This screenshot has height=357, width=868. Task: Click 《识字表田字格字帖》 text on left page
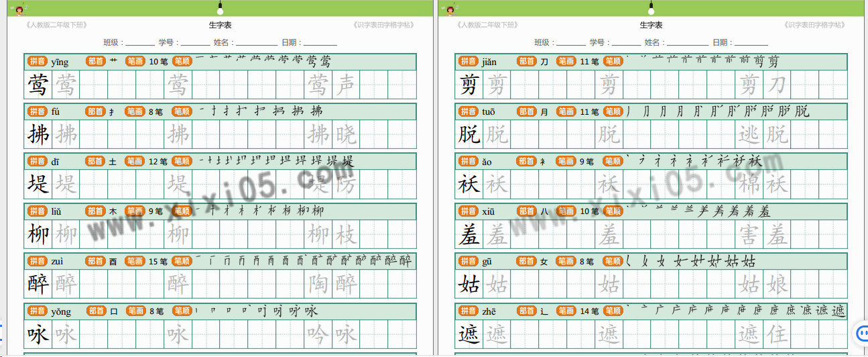[383, 25]
